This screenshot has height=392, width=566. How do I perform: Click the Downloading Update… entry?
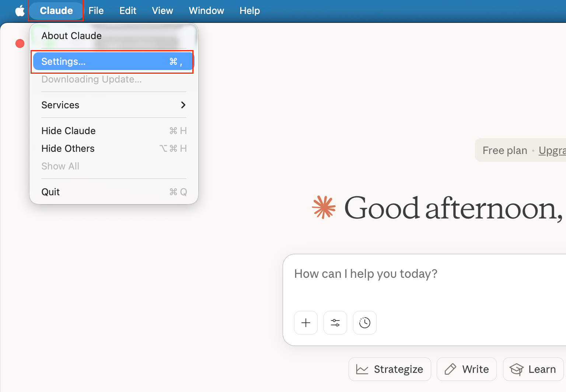(114, 79)
